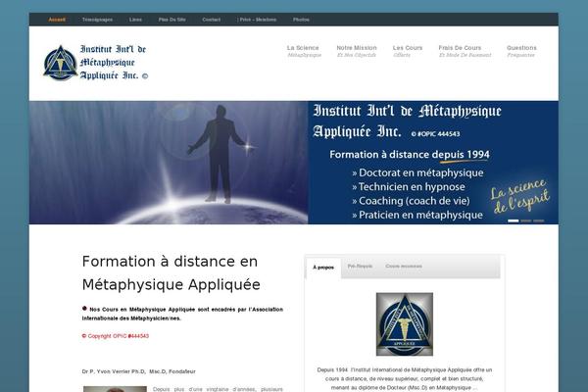
Task: Click Praticien en métaphysique banner line
Action: click(x=417, y=215)
